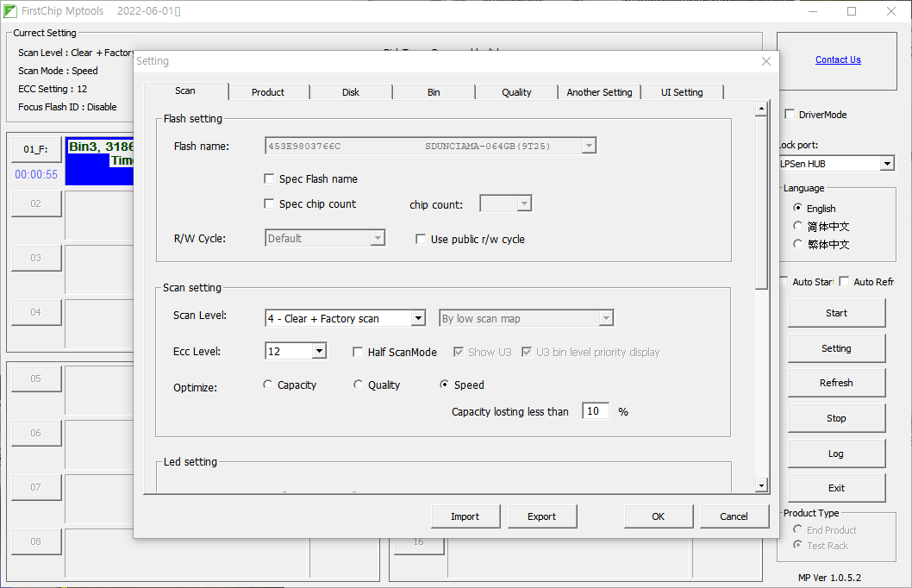Click the Refresh button
Image resolution: width=912 pixels, height=588 pixels.
(x=836, y=383)
